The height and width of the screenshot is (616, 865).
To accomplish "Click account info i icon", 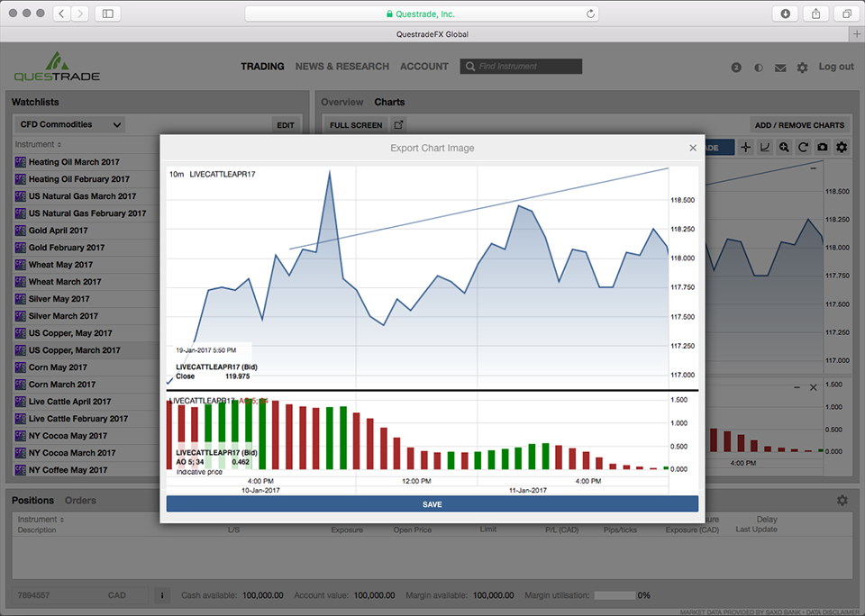I will point(161,595).
